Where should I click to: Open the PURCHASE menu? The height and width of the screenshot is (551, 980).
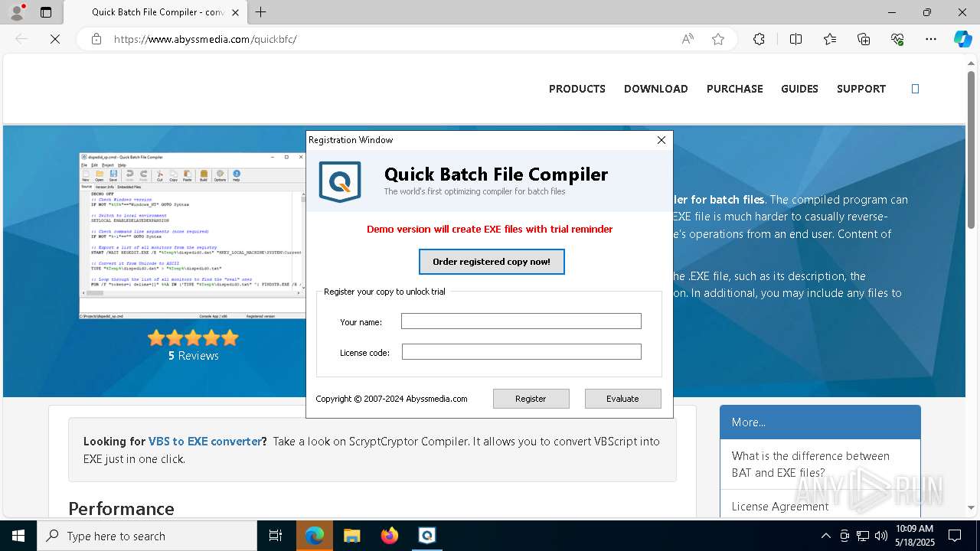735,89
